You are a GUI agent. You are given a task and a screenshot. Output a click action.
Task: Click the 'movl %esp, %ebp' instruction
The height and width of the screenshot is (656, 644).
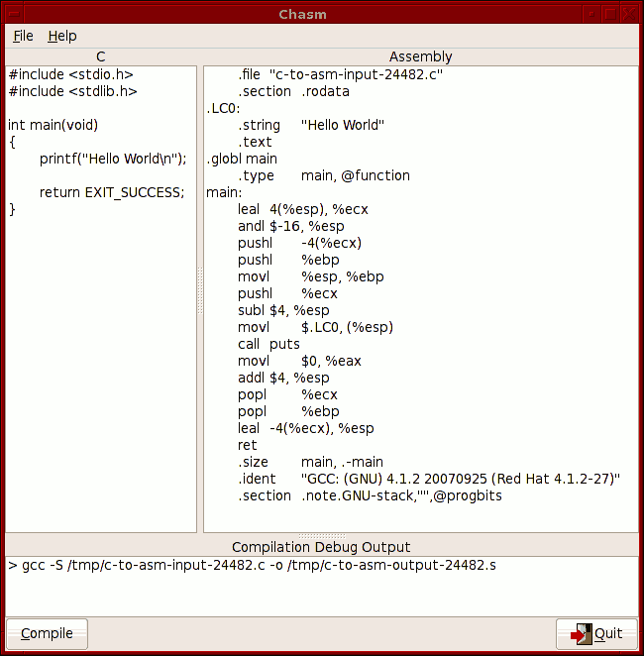(x=311, y=276)
